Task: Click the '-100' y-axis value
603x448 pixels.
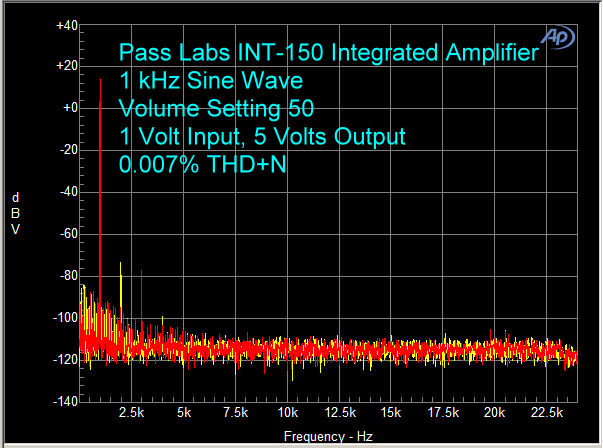Action: [x=66, y=318]
